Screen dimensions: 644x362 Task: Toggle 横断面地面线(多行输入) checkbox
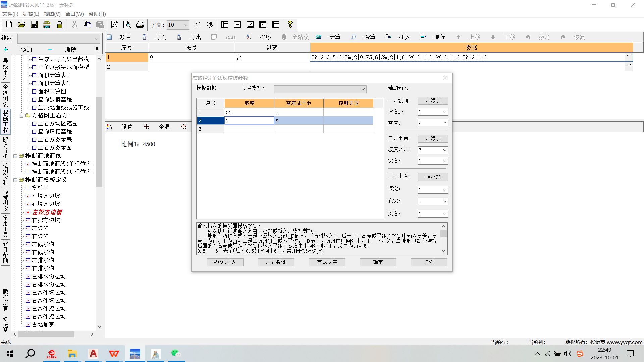tap(28, 172)
